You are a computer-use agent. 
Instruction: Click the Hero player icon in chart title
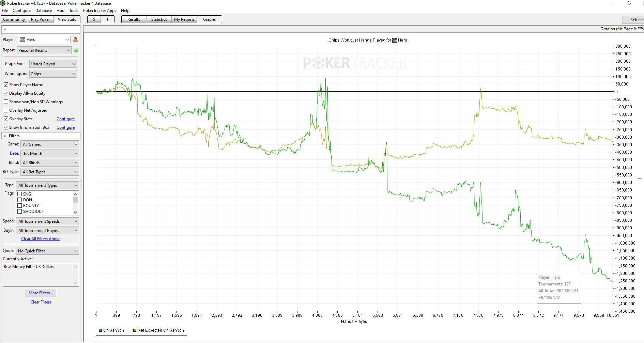pyautogui.click(x=395, y=40)
